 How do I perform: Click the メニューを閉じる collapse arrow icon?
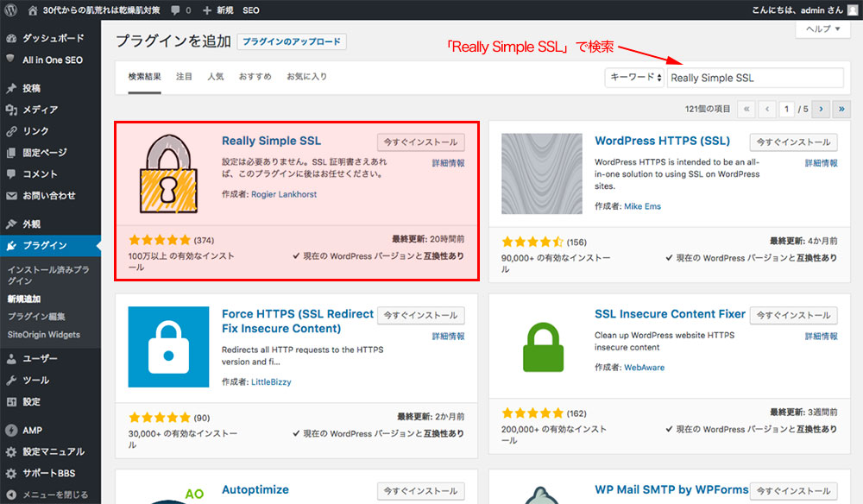pos(11,495)
